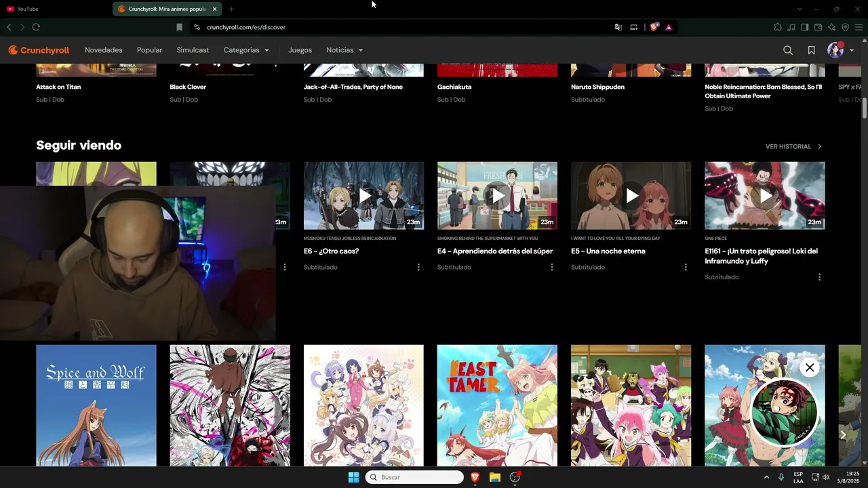This screenshot has width=868, height=488.
Task: Go to Crunchyroll home via logo
Action: click(x=39, y=50)
